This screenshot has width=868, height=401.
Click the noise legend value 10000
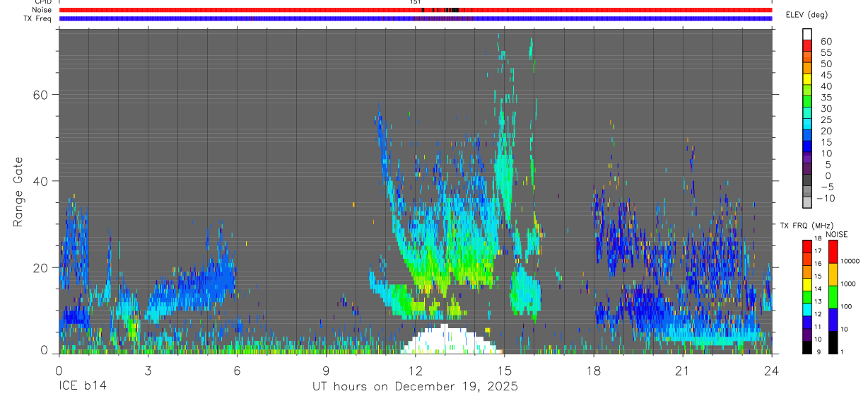pyautogui.click(x=850, y=261)
